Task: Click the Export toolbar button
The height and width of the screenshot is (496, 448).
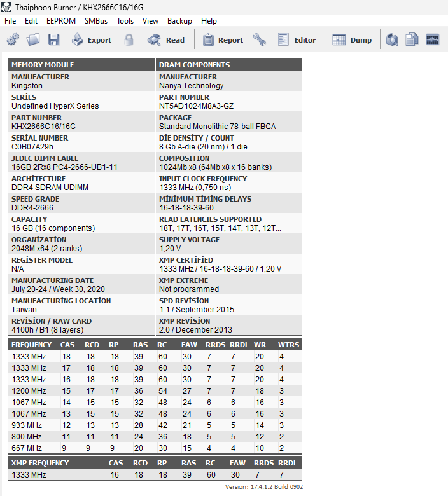Action: (91, 40)
